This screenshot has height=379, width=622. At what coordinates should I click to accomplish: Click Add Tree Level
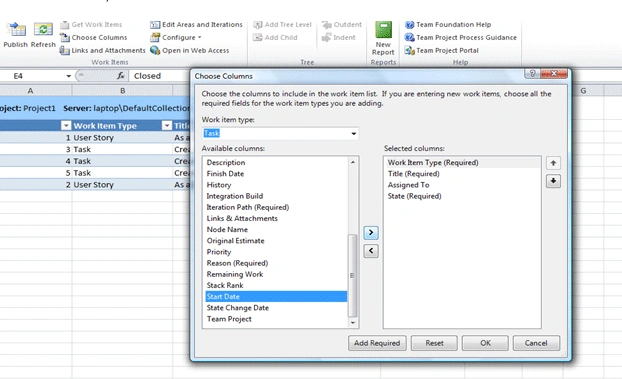click(282, 25)
